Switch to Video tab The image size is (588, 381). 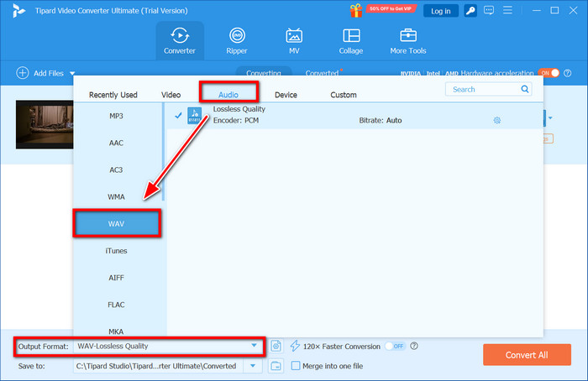[x=171, y=95]
